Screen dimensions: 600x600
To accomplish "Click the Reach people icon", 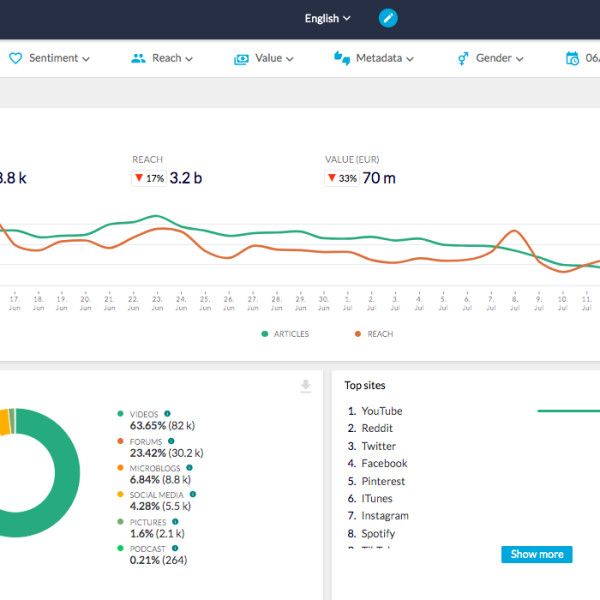I will (x=138, y=58).
